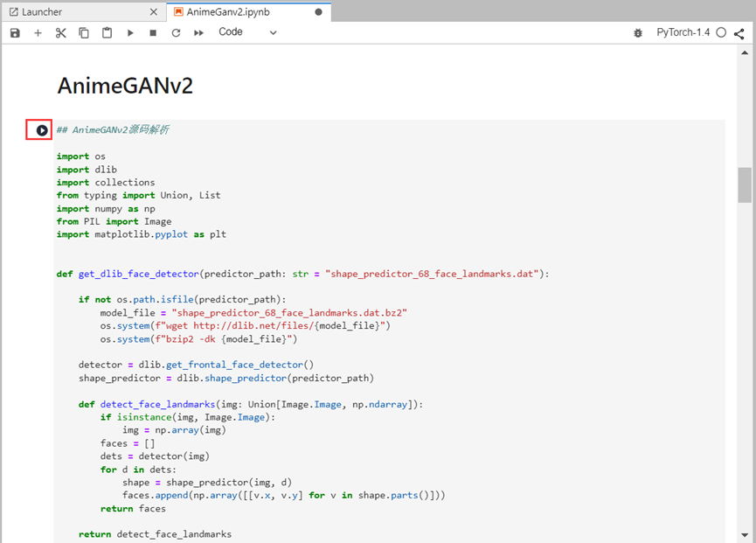This screenshot has width=756, height=543.
Task: Click 'return detect_face_landmarks' line
Action: tap(155, 534)
